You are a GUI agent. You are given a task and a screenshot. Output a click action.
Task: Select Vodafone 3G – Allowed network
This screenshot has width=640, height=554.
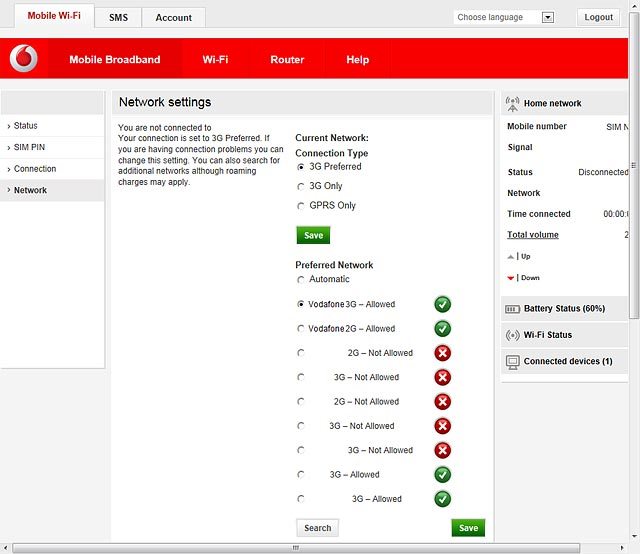301,304
